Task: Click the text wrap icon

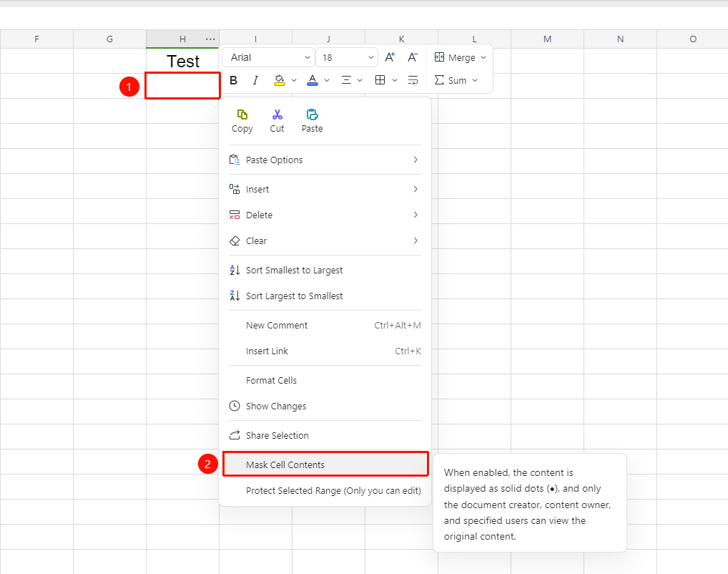Action: point(413,80)
